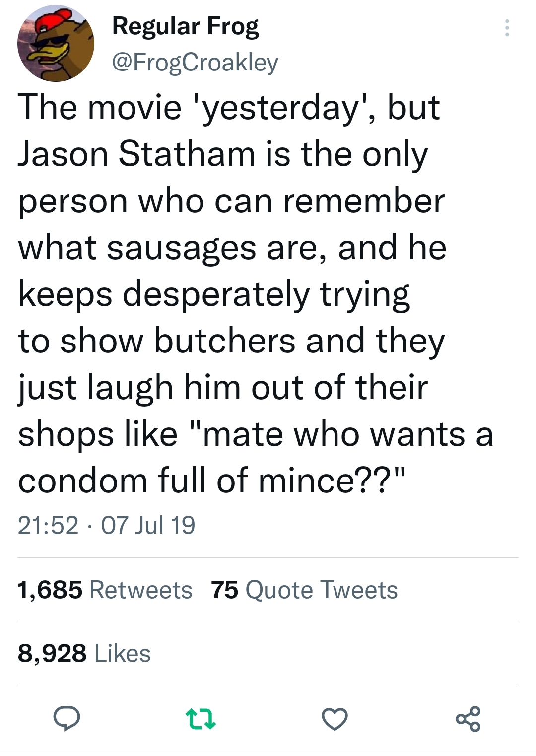The height and width of the screenshot is (756, 536).
Task: Visit the @FrogCroakley handle
Action: [195, 62]
